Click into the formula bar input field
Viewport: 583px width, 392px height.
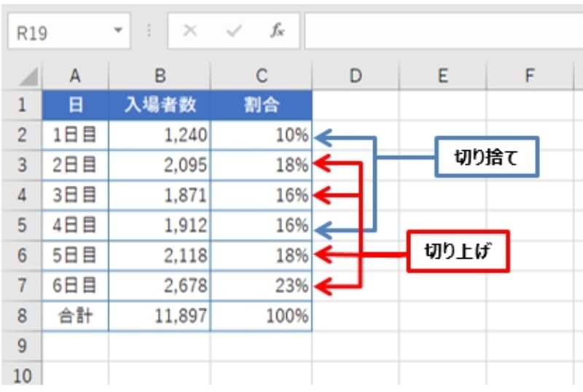(437, 32)
